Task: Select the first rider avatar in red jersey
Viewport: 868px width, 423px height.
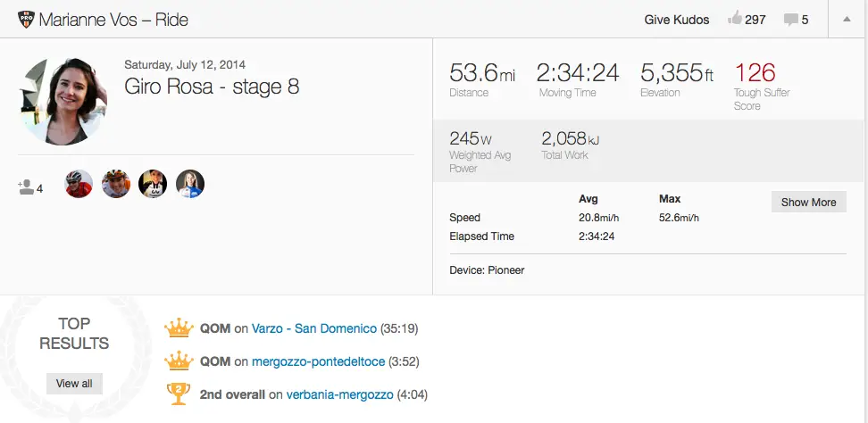Action: coord(79,184)
